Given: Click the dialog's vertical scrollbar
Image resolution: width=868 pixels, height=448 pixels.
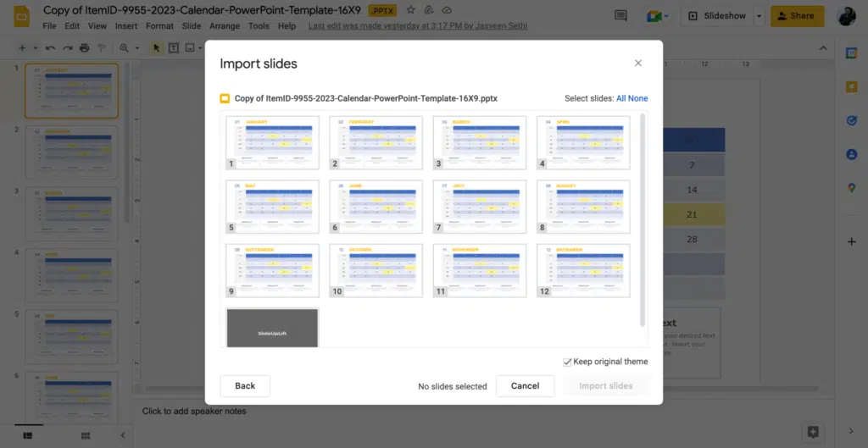Looking at the screenshot, I should click(x=643, y=220).
